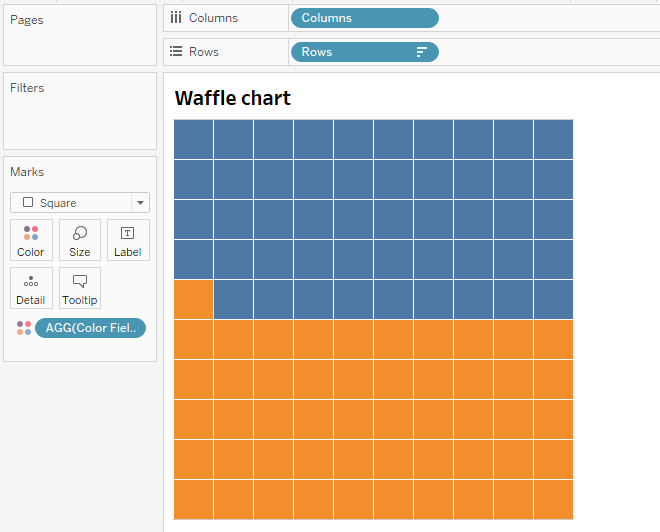This screenshot has height=532, width=660.
Task: Click the sort icon on Rows pill
Action: (421, 52)
